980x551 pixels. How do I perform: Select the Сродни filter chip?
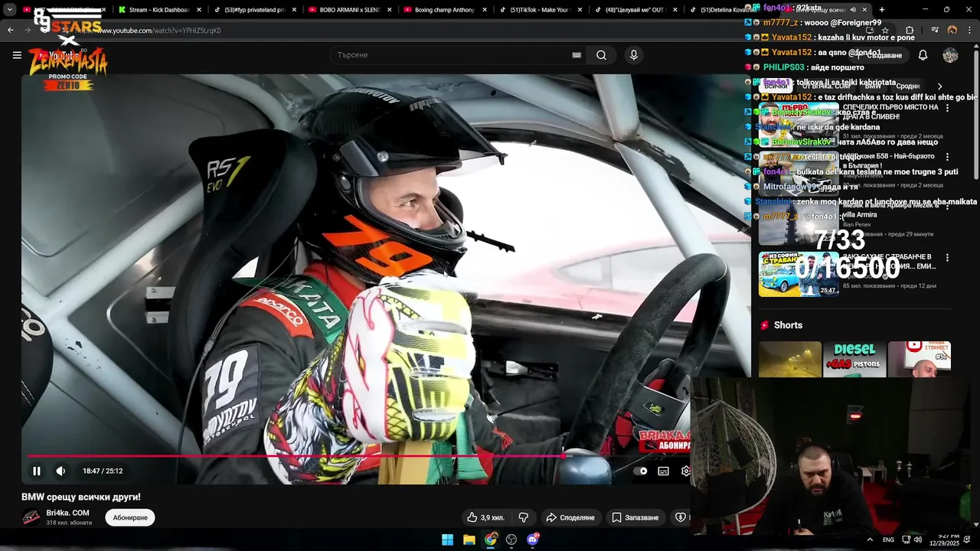point(907,86)
